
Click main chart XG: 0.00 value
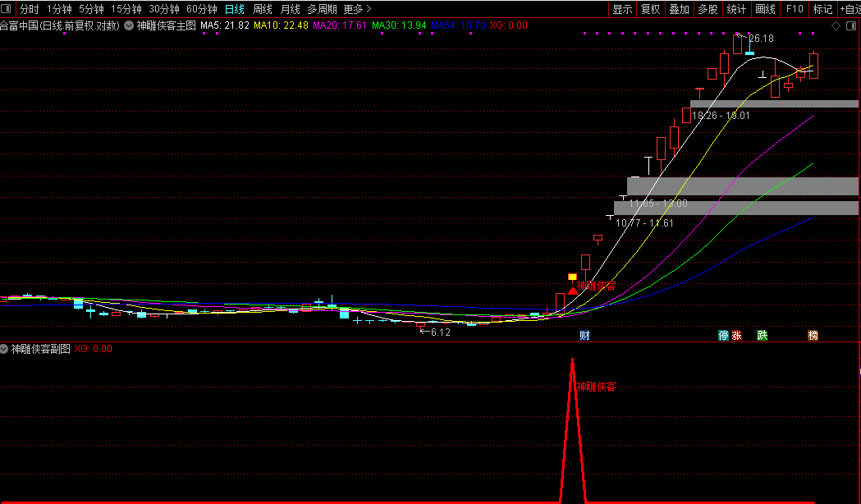[508, 25]
